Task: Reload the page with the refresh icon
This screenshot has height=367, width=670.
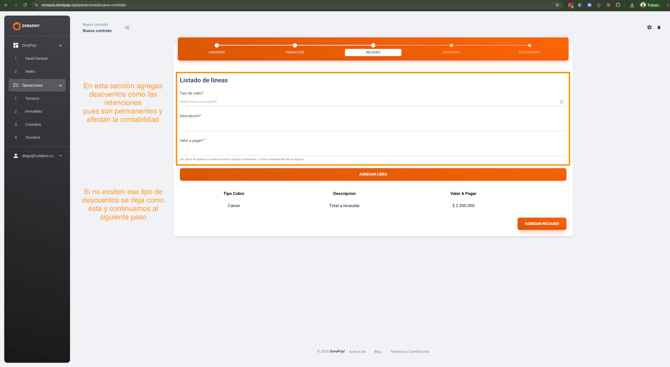Action: pos(25,5)
